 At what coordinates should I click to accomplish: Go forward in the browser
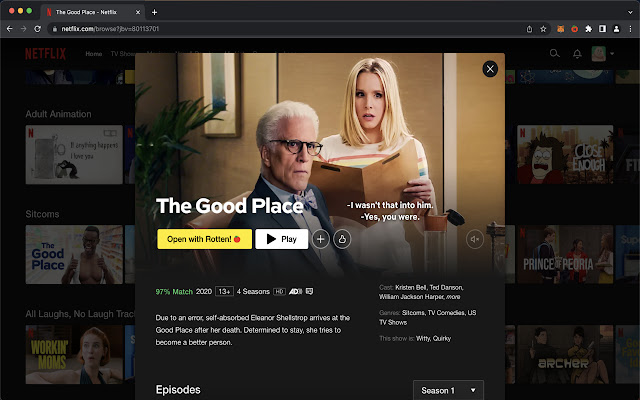coord(23,29)
